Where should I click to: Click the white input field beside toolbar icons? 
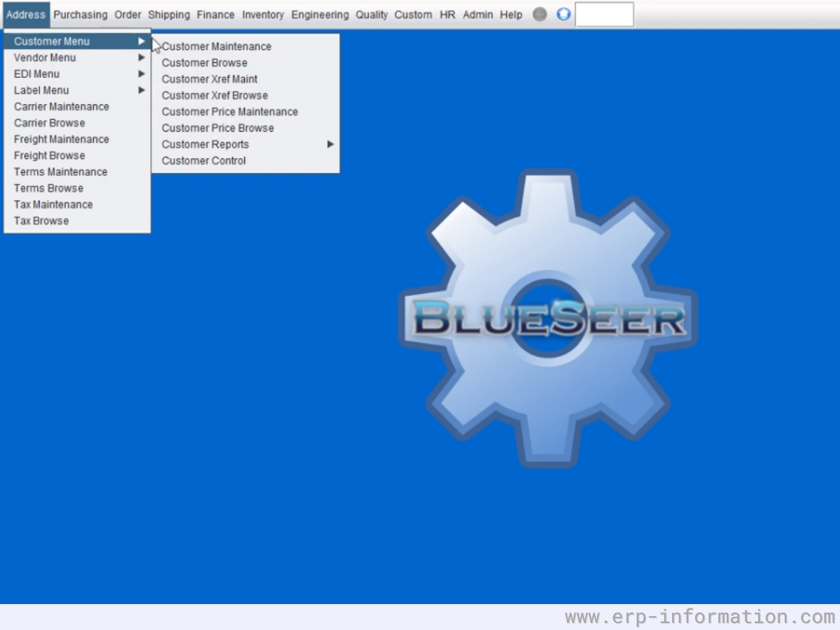[x=604, y=14]
